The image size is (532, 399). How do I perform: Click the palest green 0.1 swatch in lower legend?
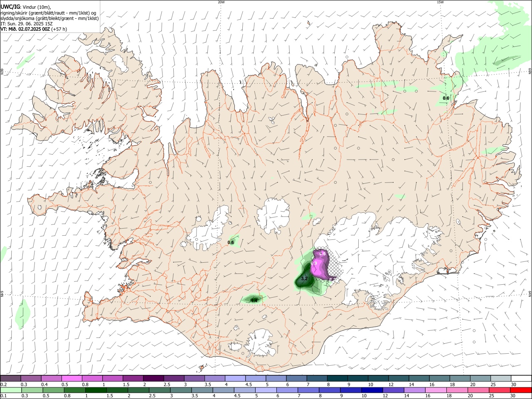coord(11,390)
